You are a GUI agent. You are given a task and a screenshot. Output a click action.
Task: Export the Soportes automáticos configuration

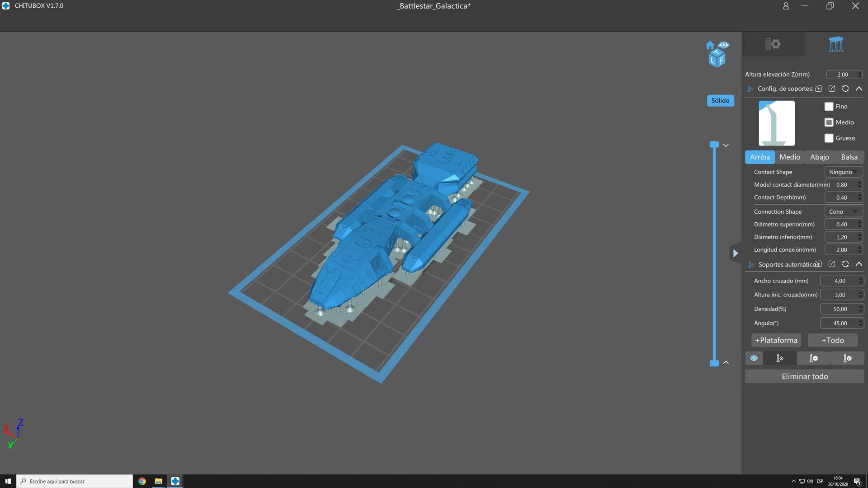pyautogui.click(x=832, y=264)
